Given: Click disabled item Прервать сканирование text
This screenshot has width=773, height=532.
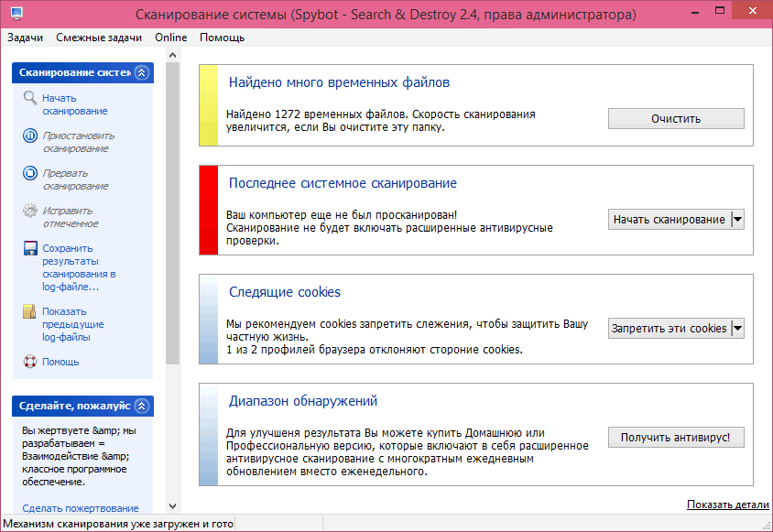Looking at the screenshot, I should click(x=75, y=179).
